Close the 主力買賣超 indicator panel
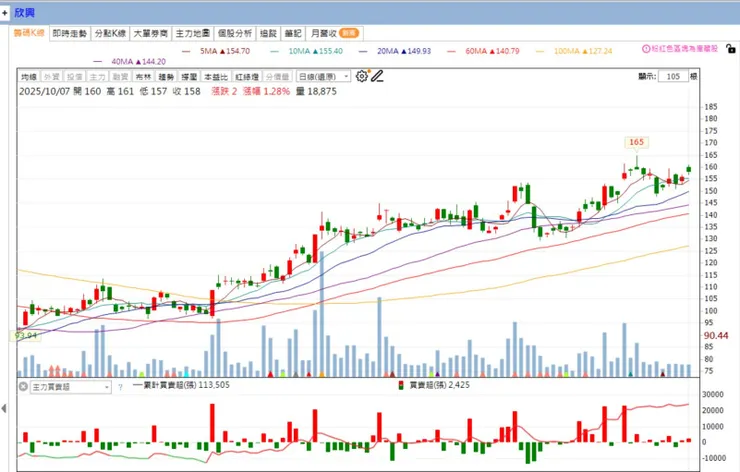The width and height of the screenshot is (740, 472). pyautogui.click(x=23, y=387)
